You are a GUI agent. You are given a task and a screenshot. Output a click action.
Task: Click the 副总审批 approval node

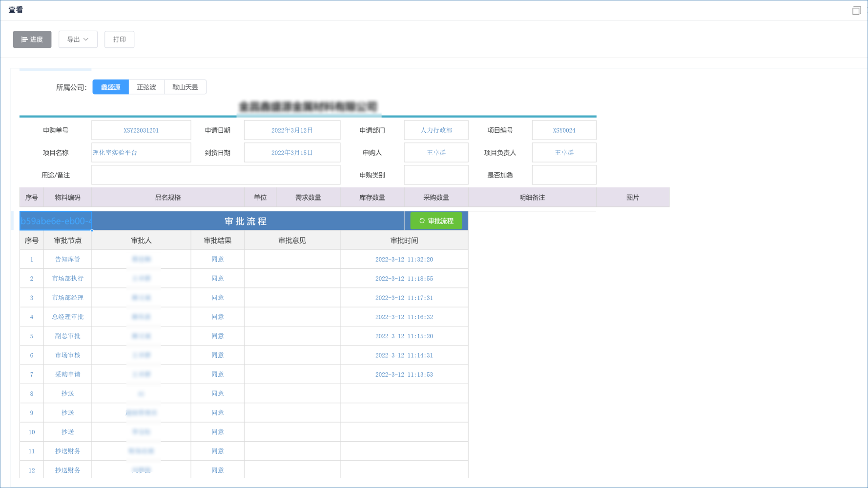point(68,336)
